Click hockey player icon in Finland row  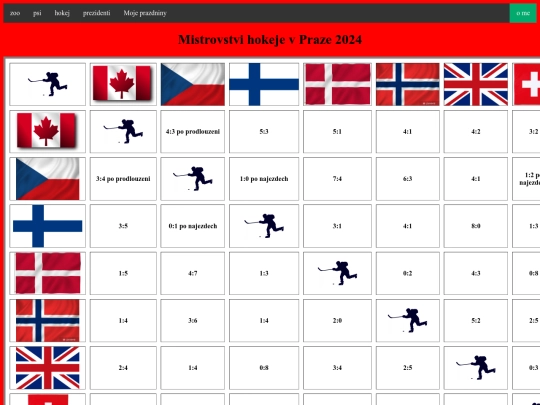264,226
